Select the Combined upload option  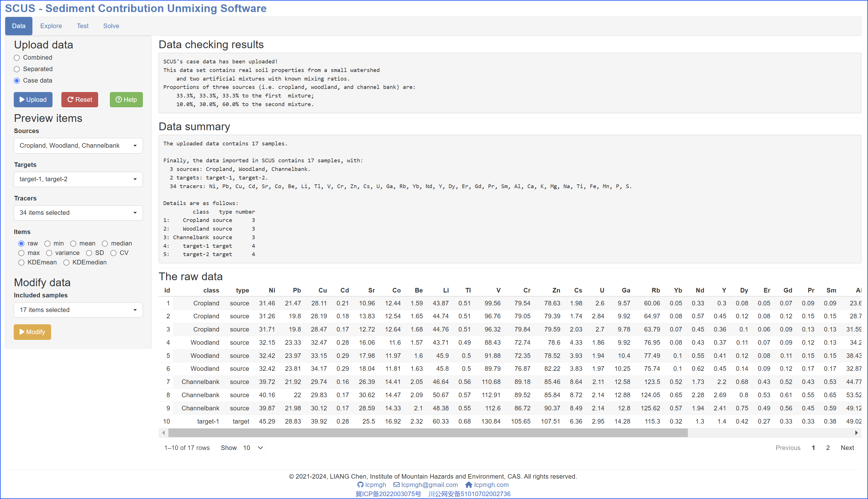(x=17, y=58)
